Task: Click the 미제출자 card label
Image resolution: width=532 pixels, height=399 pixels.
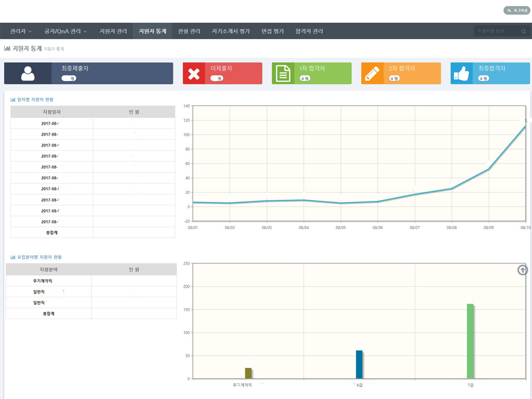Action: coord(221,68)
